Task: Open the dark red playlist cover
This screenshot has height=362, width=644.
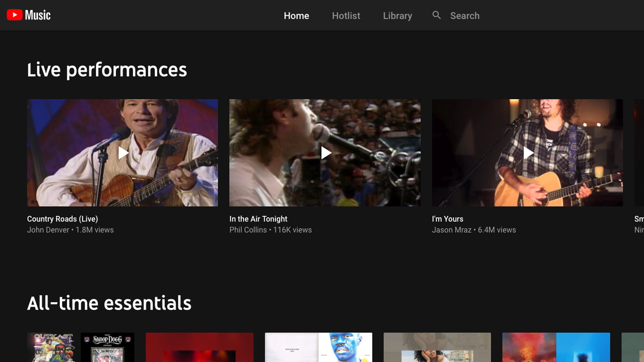Action: [x=200, y=347]
